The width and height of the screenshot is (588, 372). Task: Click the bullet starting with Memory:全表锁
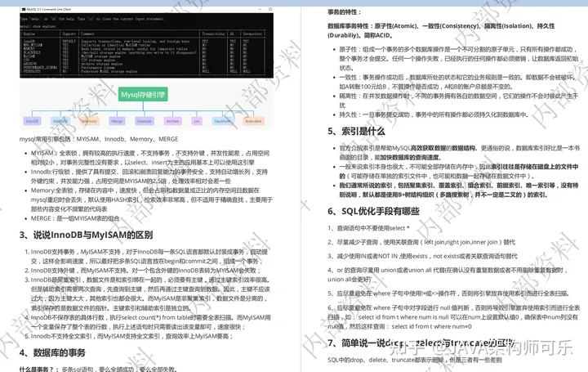pos(152,199)
